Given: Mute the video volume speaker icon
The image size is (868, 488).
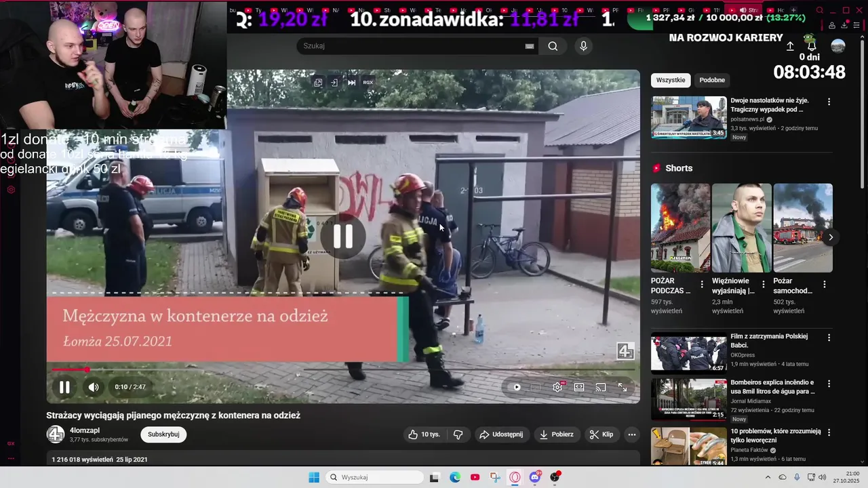Looking at the screenshot, I should (x=94, y=387).
